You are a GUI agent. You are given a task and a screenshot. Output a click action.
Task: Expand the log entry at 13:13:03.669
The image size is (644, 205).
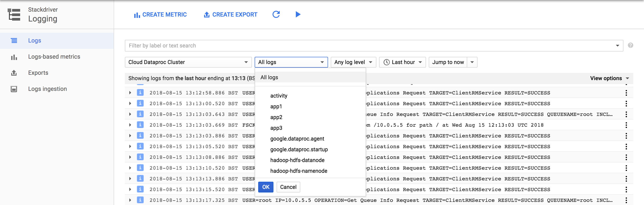tap(130, 125)
